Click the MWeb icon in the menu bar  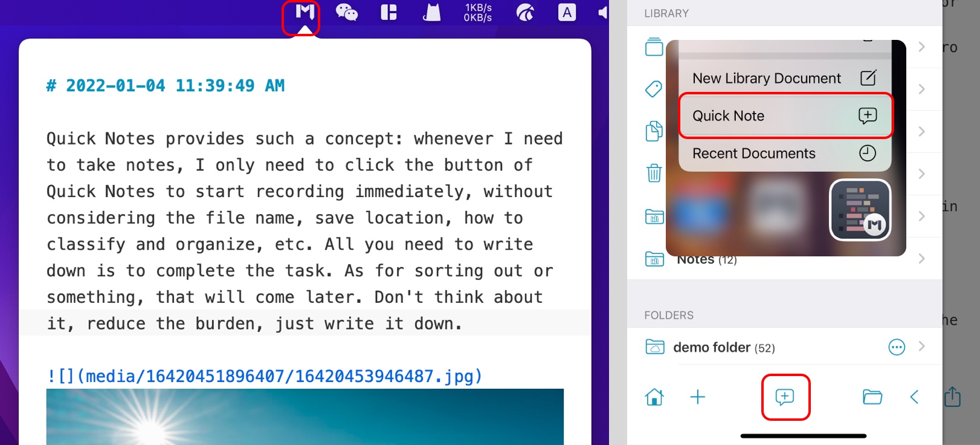click(305, 13)
